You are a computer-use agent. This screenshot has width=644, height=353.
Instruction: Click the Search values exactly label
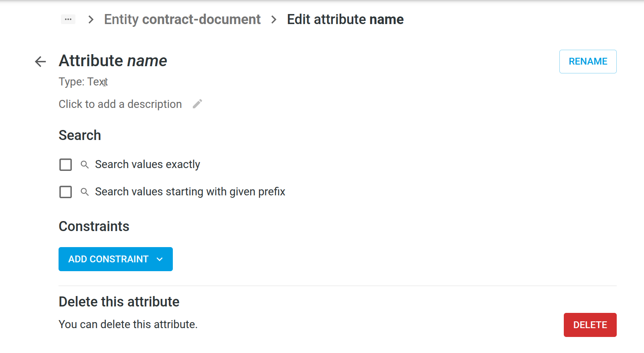(x=147, y=164)
